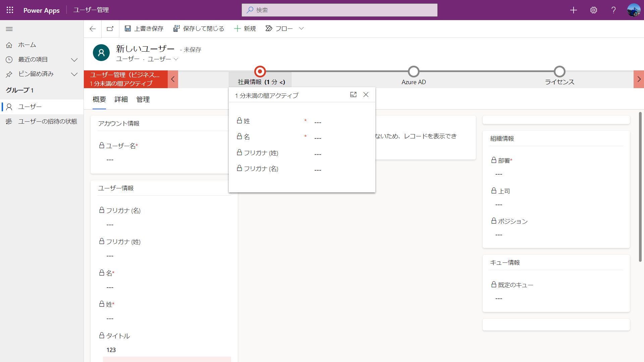Click 上書き保存 button
644x362 pixels.
tap(144, 29)
